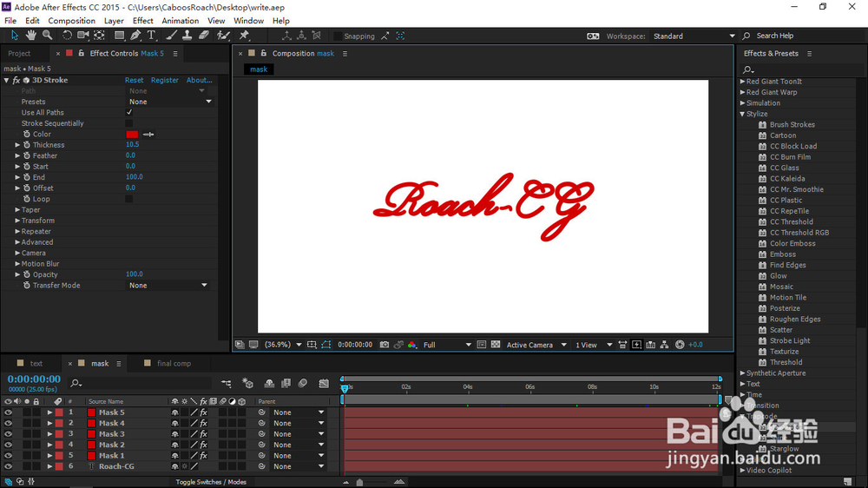The image size is (868, 488).
Task: Hide the Roach-CG layer
Action: pos(8,466)
